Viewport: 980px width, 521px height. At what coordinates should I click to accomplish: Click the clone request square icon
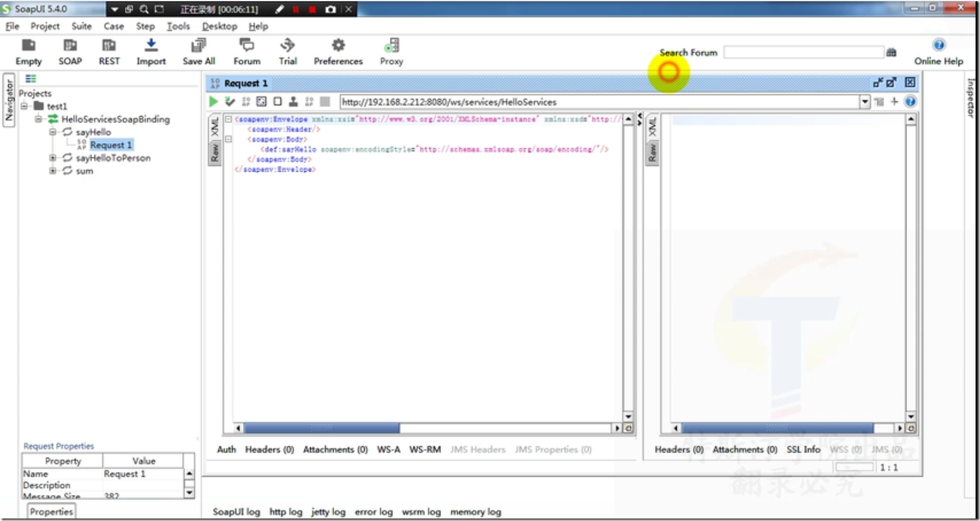pyautogui.click(x=261, y=101)
